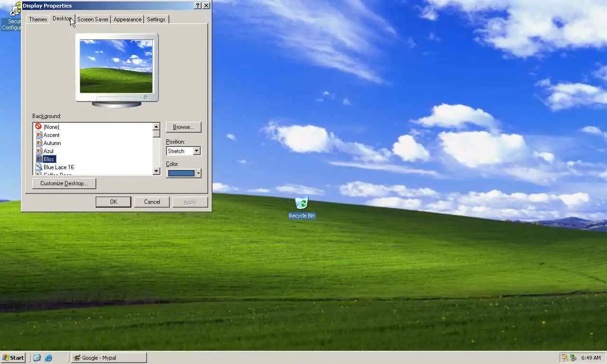The image size is (607, 364).
Task: Click Customize Desktop... button
Action: pyautogui.click(x=64, y=183)
